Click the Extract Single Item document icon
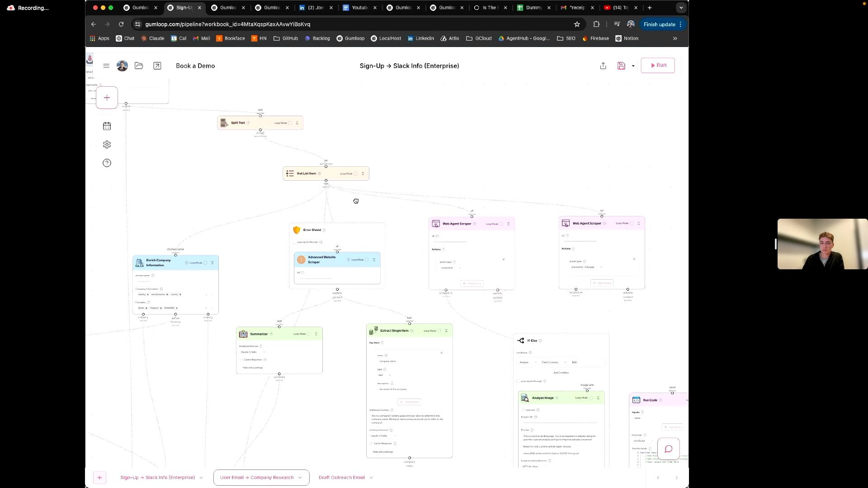The width and height of the screenshot is (868, 488). coord(373,331)
